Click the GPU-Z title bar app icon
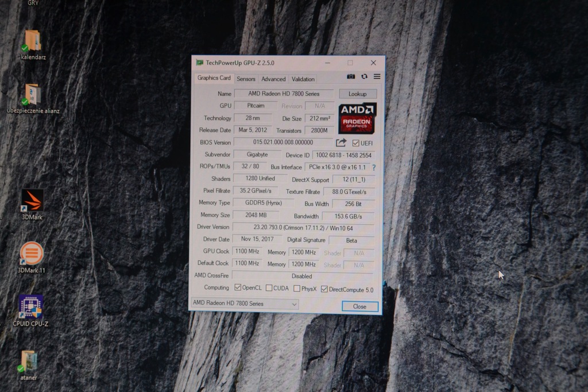This screenshot has height=392, width=588. click(x=199, y=62)
